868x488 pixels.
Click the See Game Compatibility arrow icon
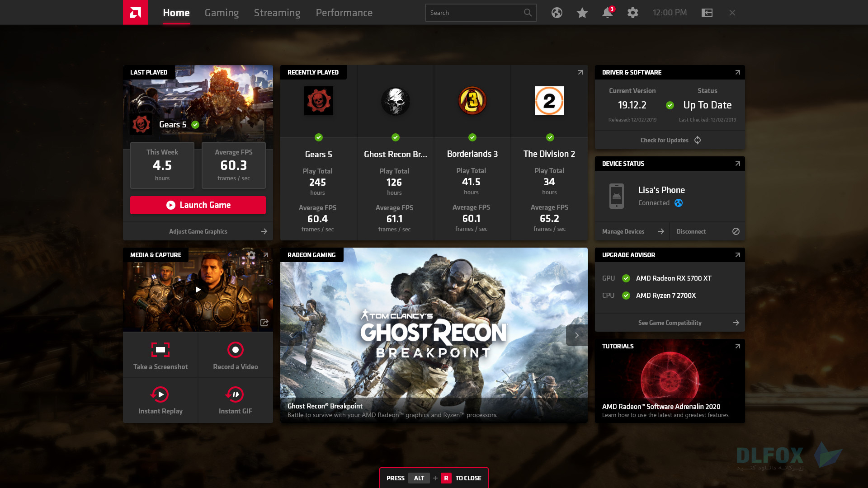click(x=736, y=322)
